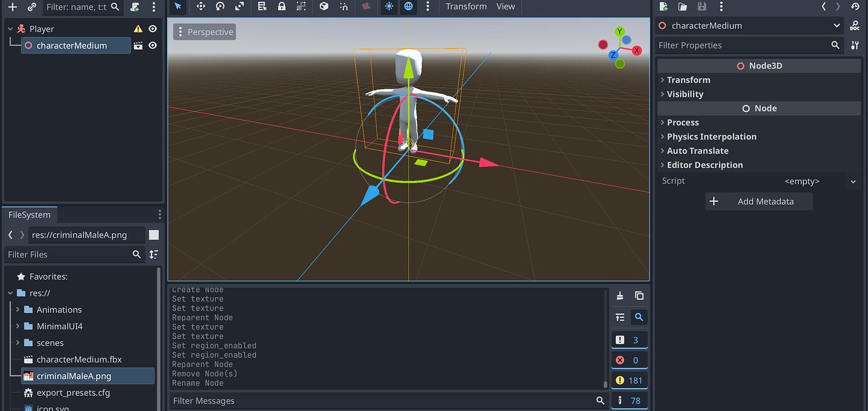Open the sun and environment settings dots
This screenshot has height=411, width=868.
click(x=428, y=6)
